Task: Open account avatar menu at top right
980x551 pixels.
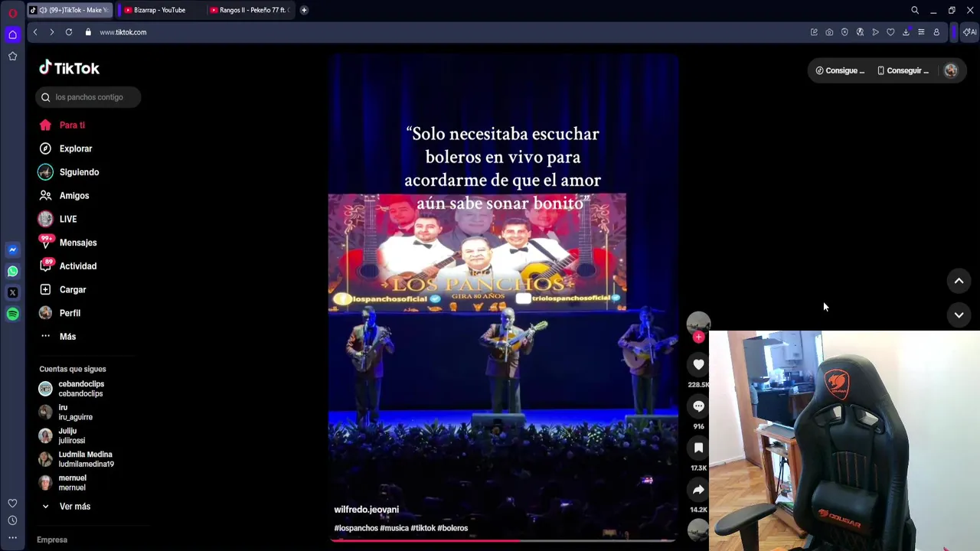Action: coord(951,70)
